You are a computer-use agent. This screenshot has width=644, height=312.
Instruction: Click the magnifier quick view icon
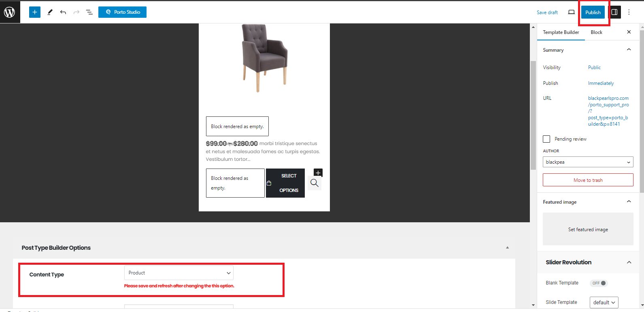click(x=315, y=183)
